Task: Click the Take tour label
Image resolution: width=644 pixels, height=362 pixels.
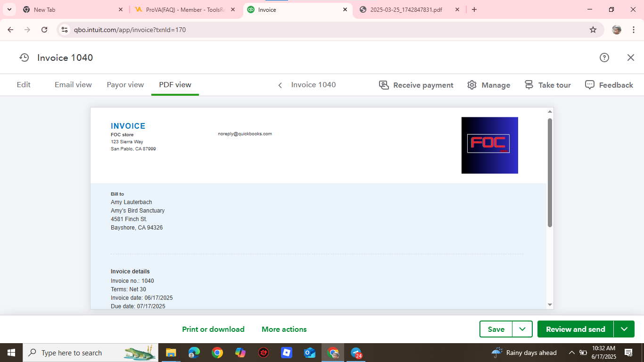Action: (554, 85)
